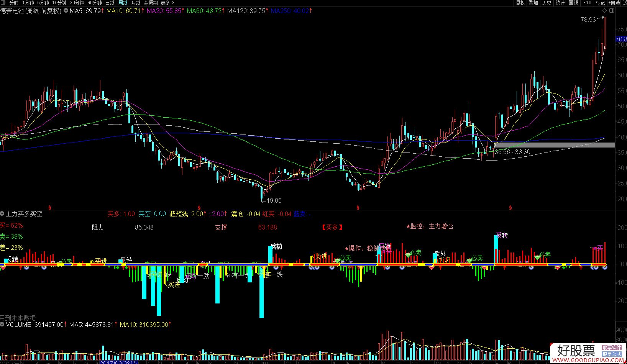The width and height of the screenshot is (627, 364).
Task: Select the 5分钟 period tab
Action: (x=43, y=3)
